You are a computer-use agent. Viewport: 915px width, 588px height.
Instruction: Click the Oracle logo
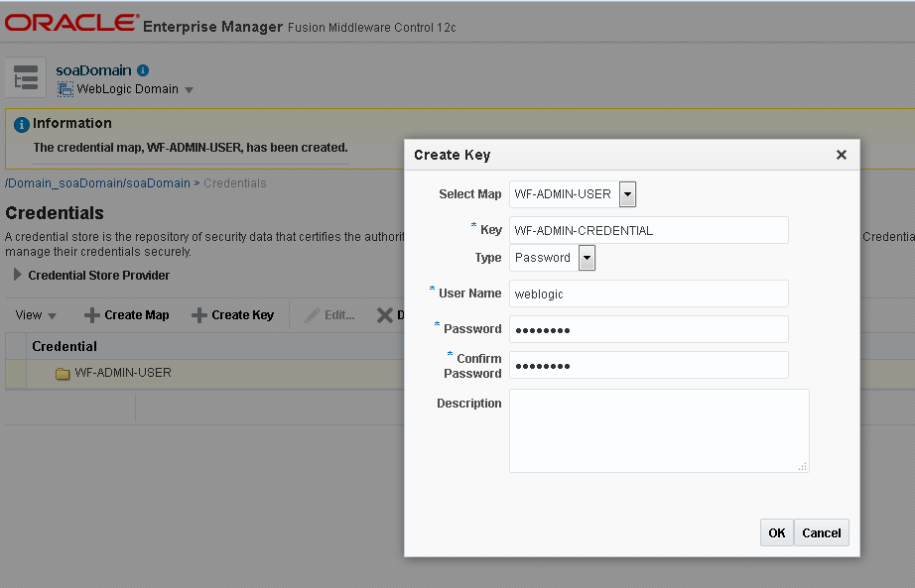(x=72, y=22)
